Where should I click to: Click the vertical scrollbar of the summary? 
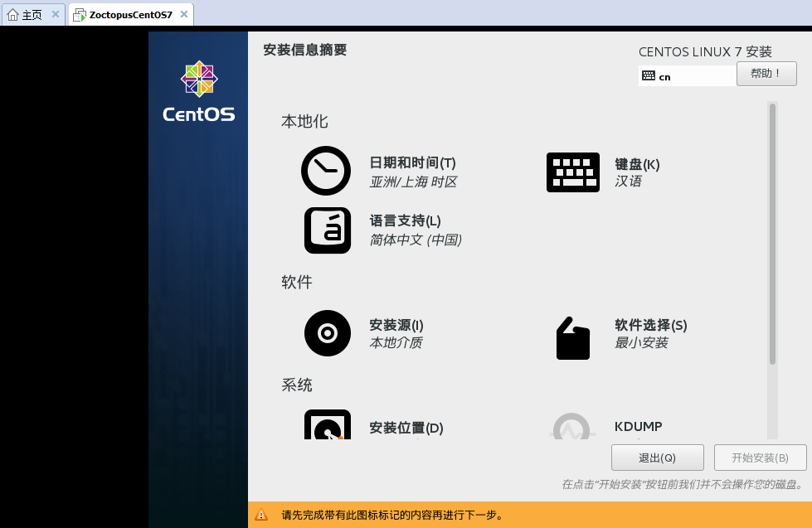772,234
